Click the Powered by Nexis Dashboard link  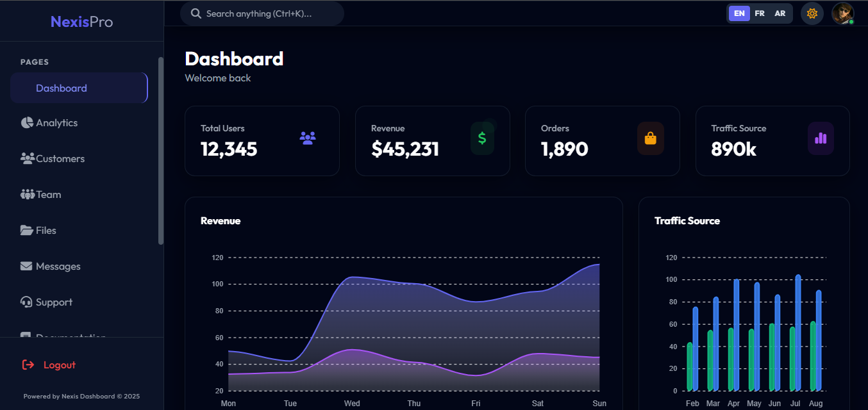tap(81, 396)
